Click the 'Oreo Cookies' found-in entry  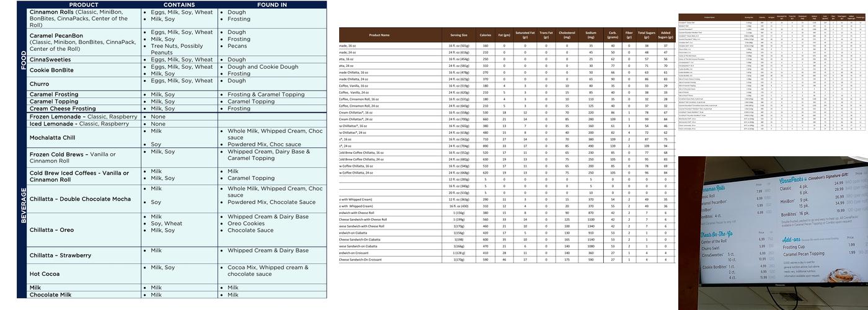pos(246,223)
